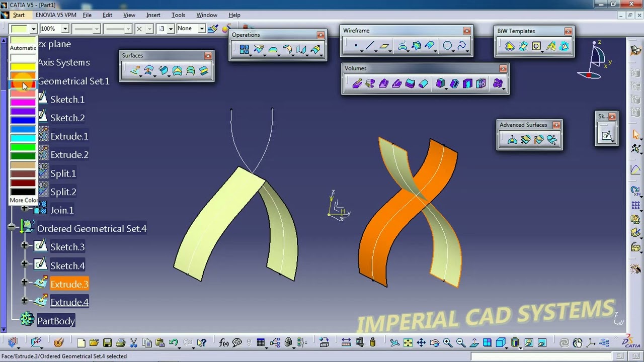The height and width of the screenshot is (362, 644).
Task: Click the Zoom In magnifier icon
Action: click(447, 343)
